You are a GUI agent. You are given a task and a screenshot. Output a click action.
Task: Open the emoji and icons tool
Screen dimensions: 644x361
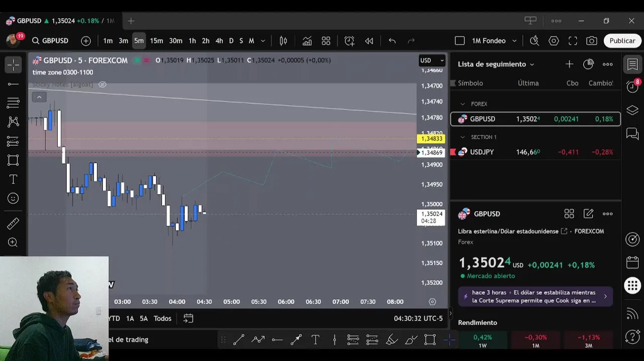pyautogui.click(x=13, y=199)
